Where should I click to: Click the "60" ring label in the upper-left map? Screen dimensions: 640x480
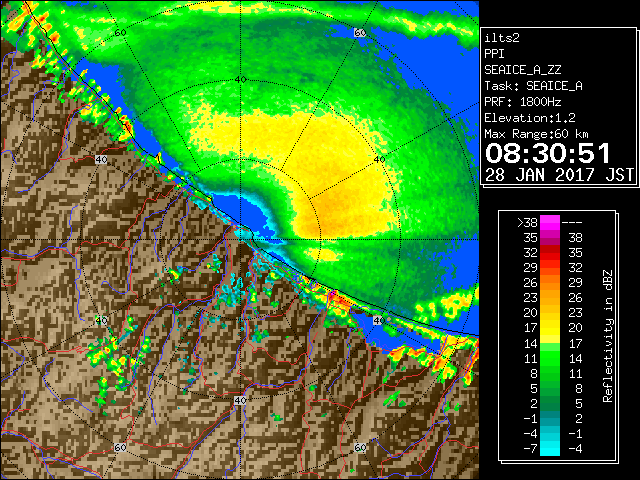coord(120,33)
